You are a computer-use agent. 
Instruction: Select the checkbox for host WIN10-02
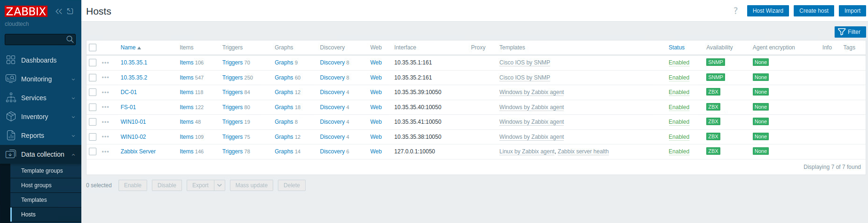tap(93, 137)
